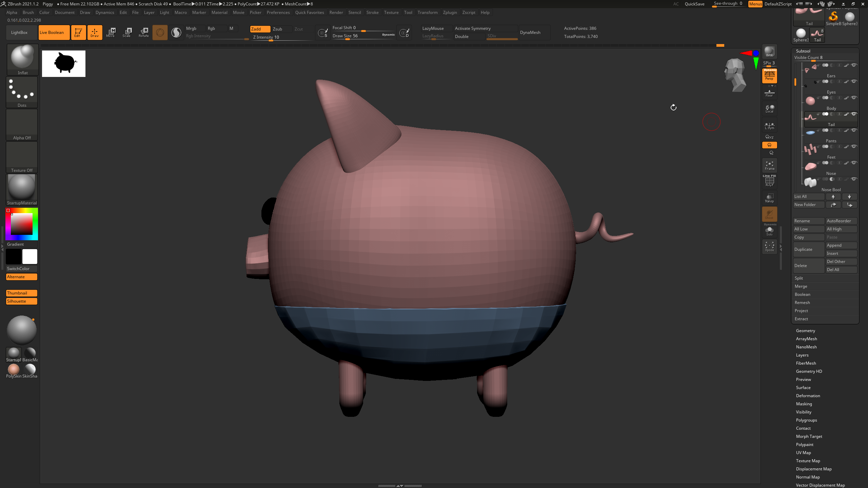Viewport: 868px width, 488px height.
Task: Expand the Polygroups sub-palette
Action: click(x=806, y=420)
